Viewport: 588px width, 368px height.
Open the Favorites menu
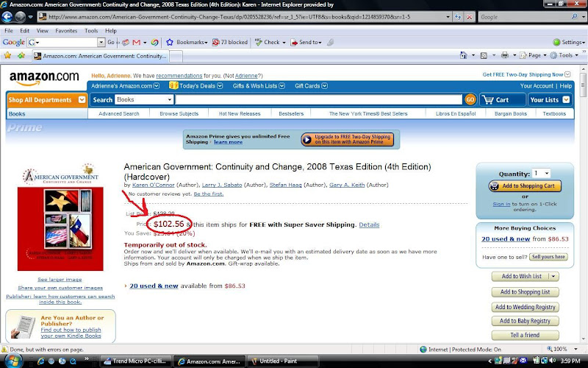pyautogui.click(x=66, y=31)
